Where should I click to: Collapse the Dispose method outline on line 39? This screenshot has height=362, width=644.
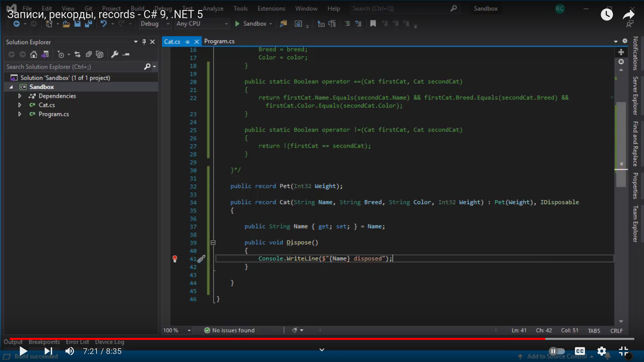[213, 243]
